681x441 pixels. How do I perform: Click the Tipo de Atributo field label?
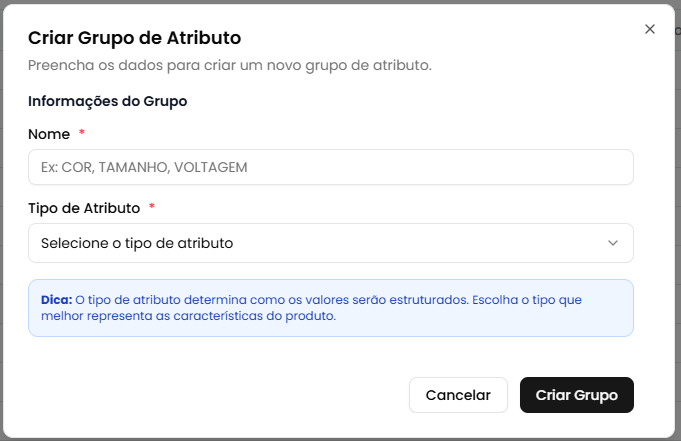(83, 208)
